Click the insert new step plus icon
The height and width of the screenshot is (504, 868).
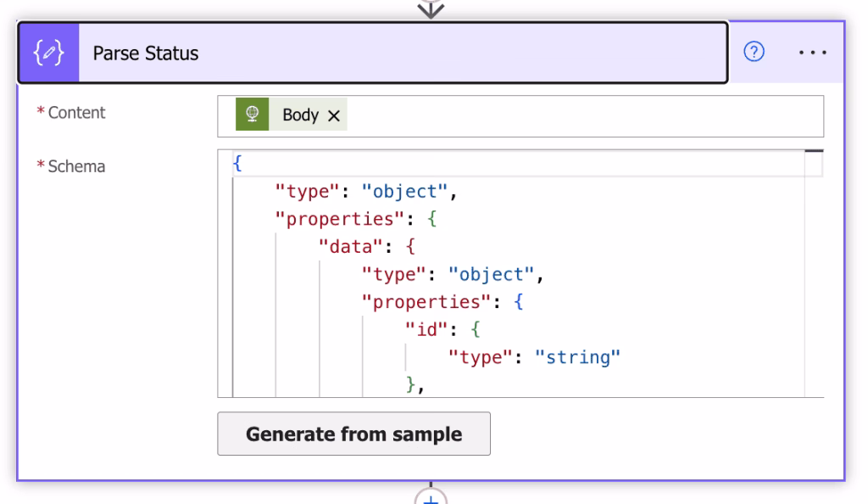tap(431, 499)
